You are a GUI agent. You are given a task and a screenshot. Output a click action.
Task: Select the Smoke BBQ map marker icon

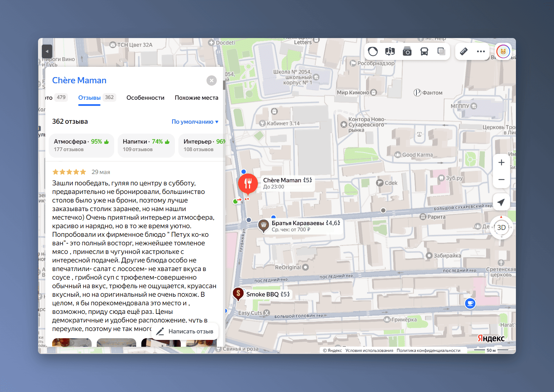pos(238,294)
